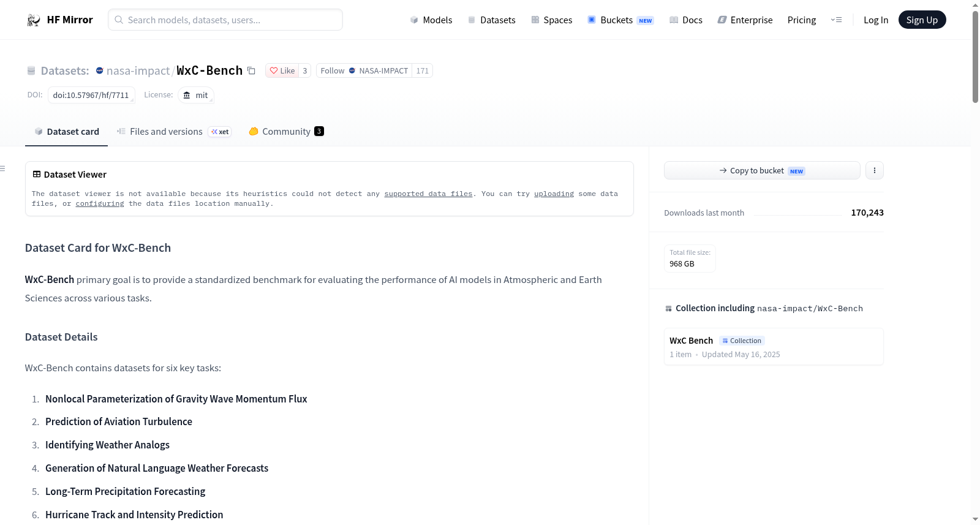
Task: Toggle the table of contents sidebar icon
Action: pos(2,168)
